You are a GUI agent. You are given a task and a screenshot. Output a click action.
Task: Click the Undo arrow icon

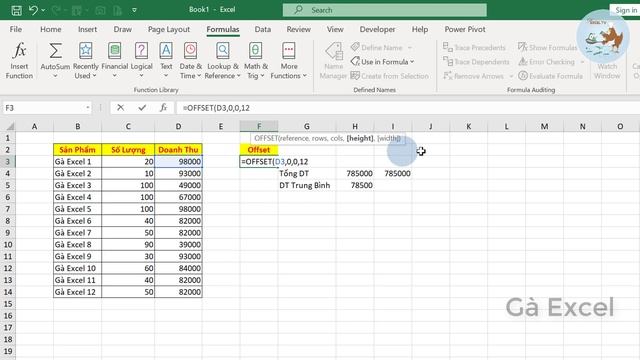33,10
